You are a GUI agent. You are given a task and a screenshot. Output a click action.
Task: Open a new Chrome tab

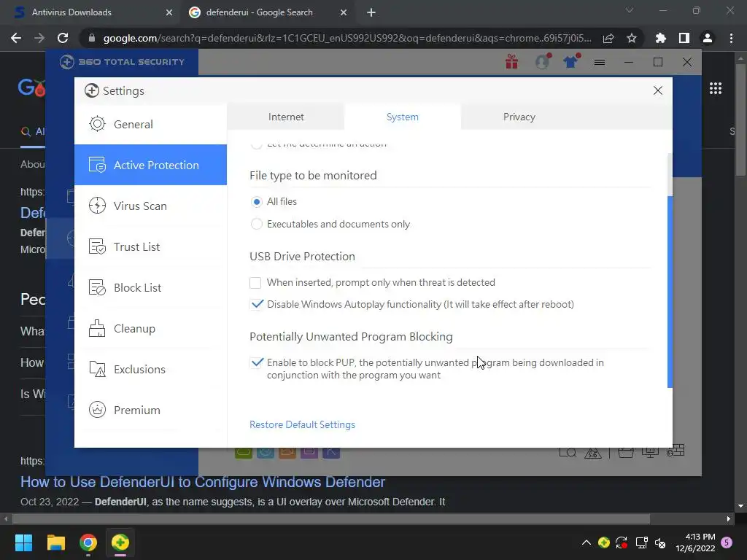pyautogui.click(x=371, y=13)
